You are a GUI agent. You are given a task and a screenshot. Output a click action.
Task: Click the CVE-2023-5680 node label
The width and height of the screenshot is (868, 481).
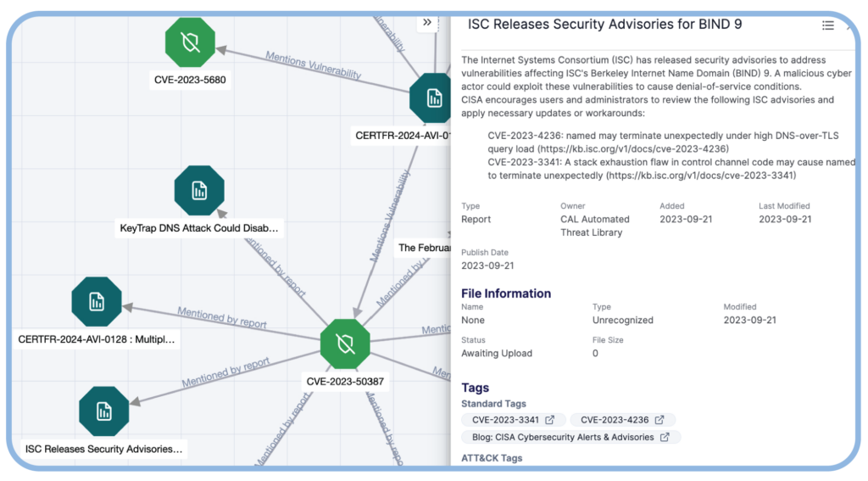click(190, 80)
